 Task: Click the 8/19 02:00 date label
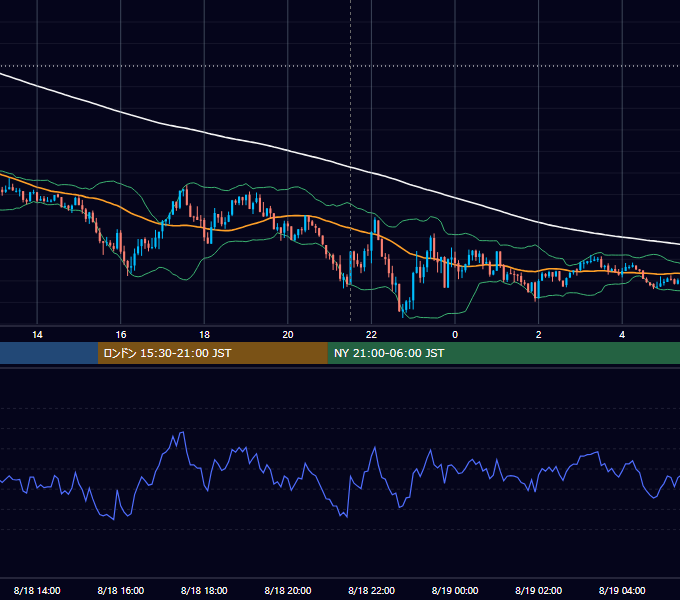(539, 590)
